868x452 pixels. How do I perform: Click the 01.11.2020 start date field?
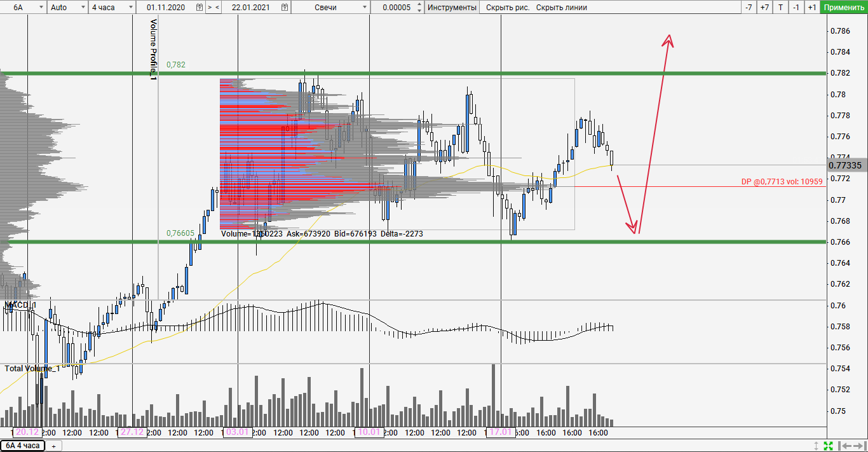pos(166,8)
